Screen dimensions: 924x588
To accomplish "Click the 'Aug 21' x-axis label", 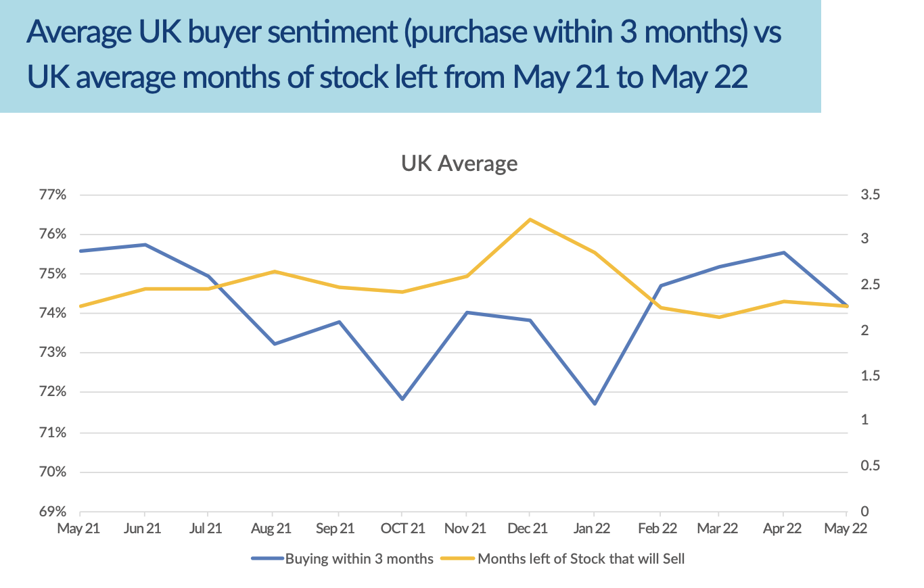I will click(x=271, y=529).
